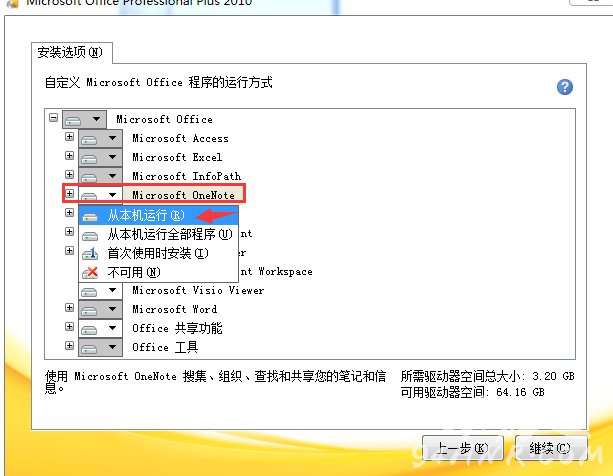Select the Microsoft InfoPath label
Screen dimensions: 613x476
pos(186,176)
